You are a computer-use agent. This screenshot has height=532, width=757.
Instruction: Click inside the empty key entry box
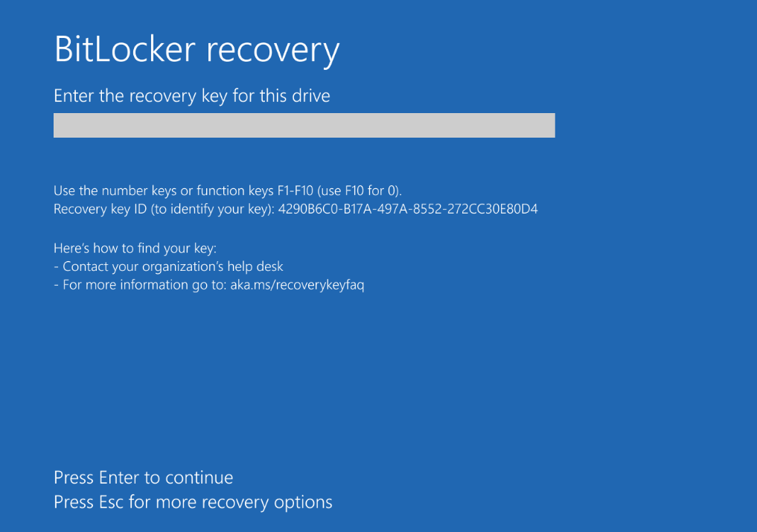click(x=304, y=125)
